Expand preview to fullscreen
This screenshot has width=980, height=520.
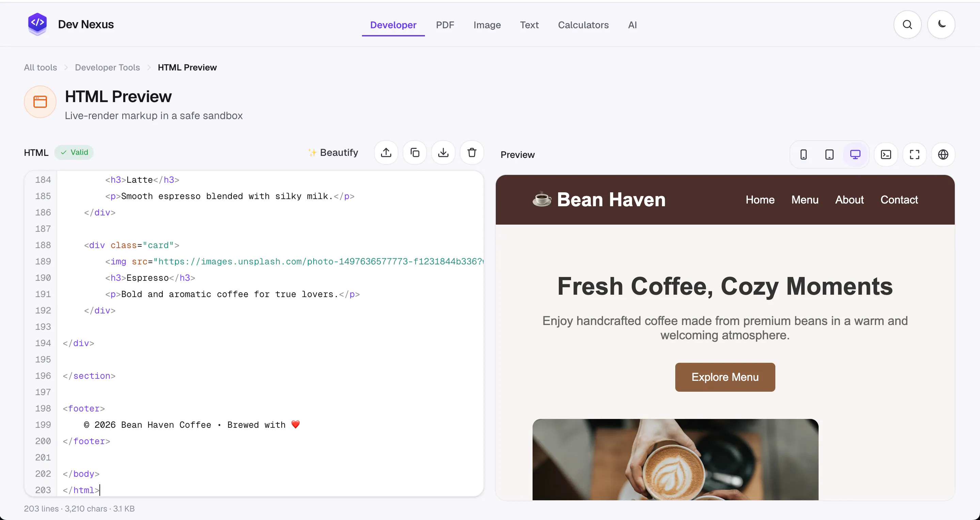pyautogui.click(x=915, y=155)
